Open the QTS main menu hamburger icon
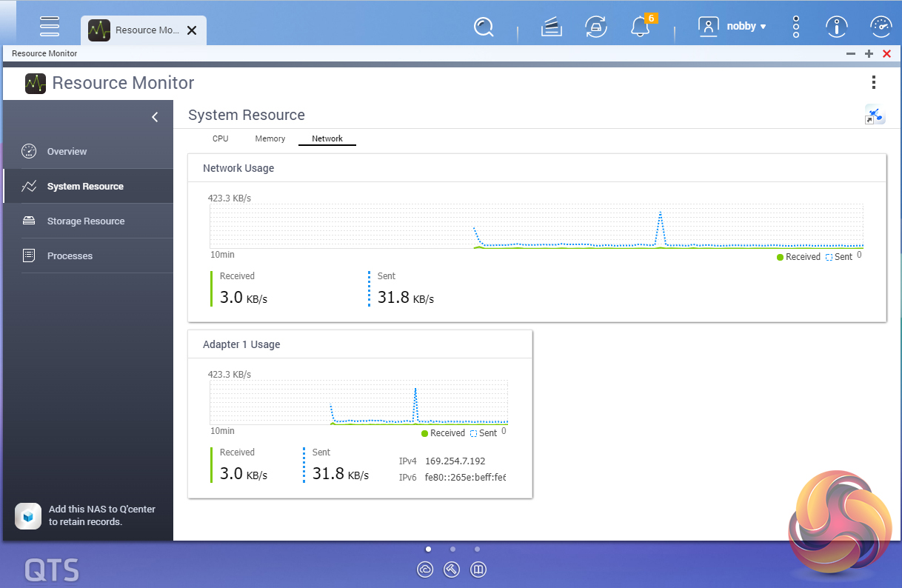Viewport: 902px width, 588px height. pos(50,26)
